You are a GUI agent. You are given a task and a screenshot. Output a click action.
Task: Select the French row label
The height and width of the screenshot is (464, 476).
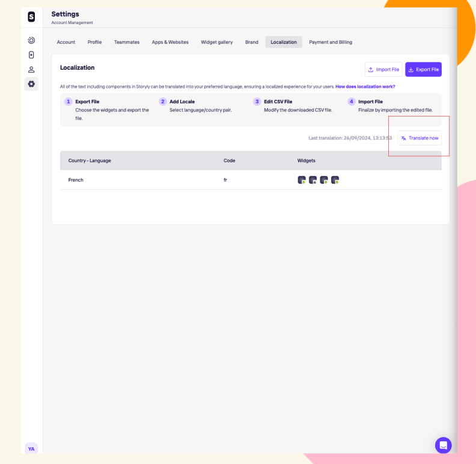coord(76,180)
